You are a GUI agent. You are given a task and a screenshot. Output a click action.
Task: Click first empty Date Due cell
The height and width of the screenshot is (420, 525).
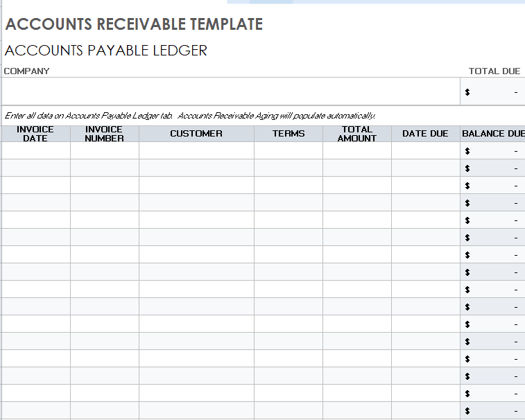[426, 150]
